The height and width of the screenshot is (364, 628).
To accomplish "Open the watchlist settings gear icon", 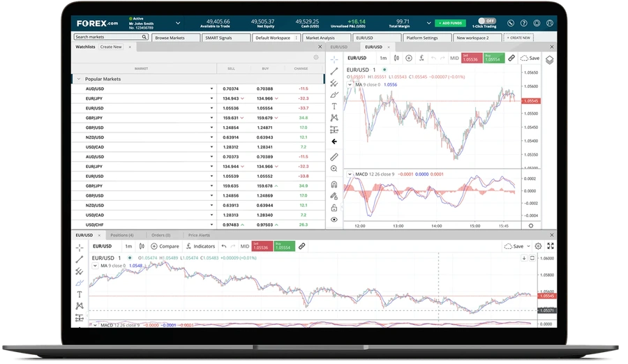I will click(x=316, y=57).
